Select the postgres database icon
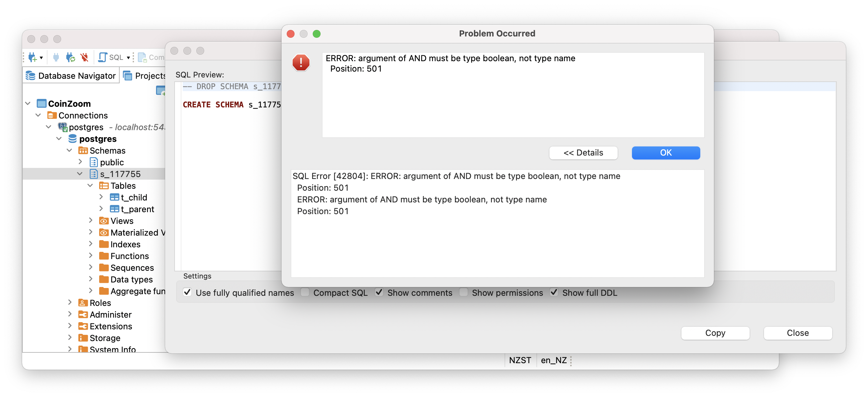Viewport: 868px width, 397px height. pos(73,139)
